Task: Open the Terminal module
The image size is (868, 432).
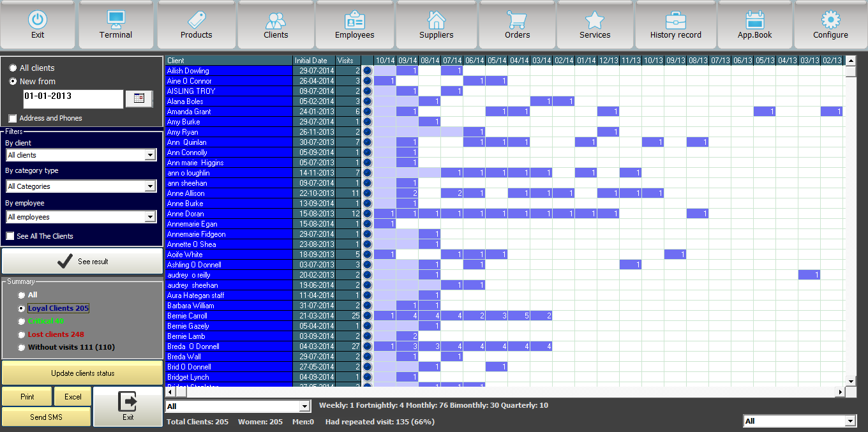Action: click(116, 25)
